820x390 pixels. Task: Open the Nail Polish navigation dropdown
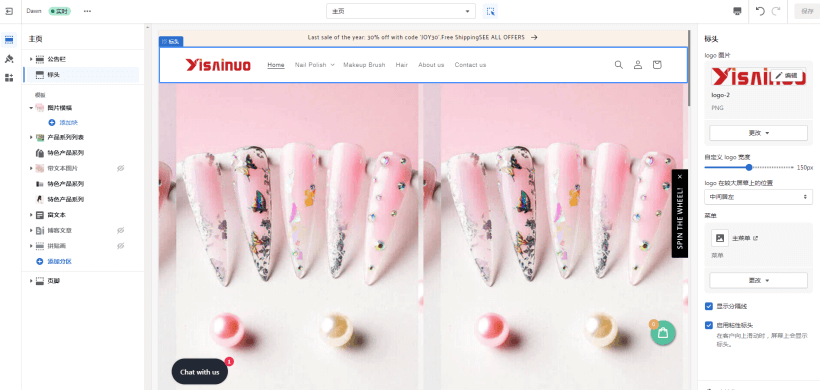tap(314, 65)
